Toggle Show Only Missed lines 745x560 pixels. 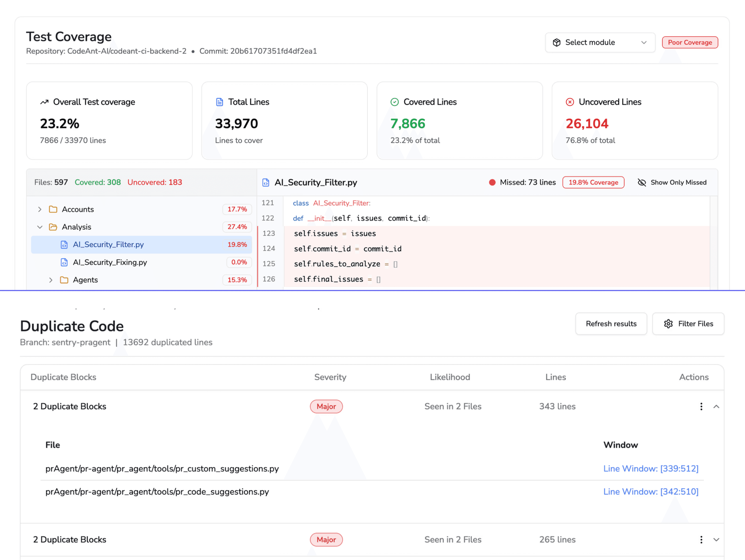[672, 182]
